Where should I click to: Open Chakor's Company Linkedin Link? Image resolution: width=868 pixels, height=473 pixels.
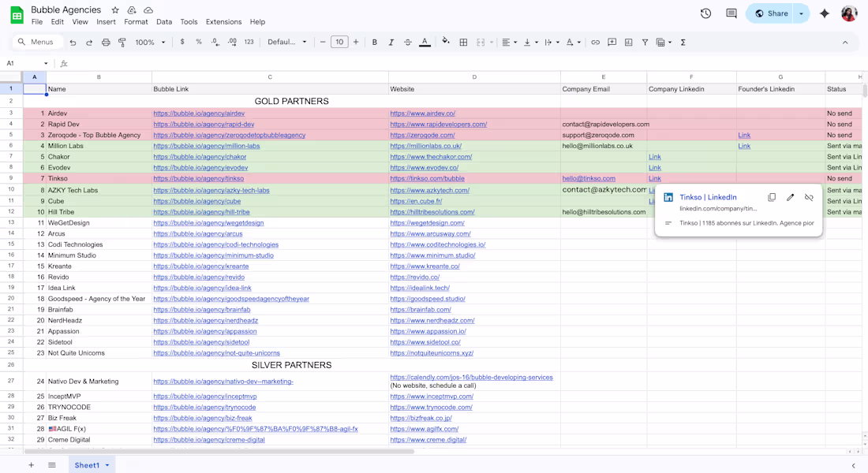[655, 157]
